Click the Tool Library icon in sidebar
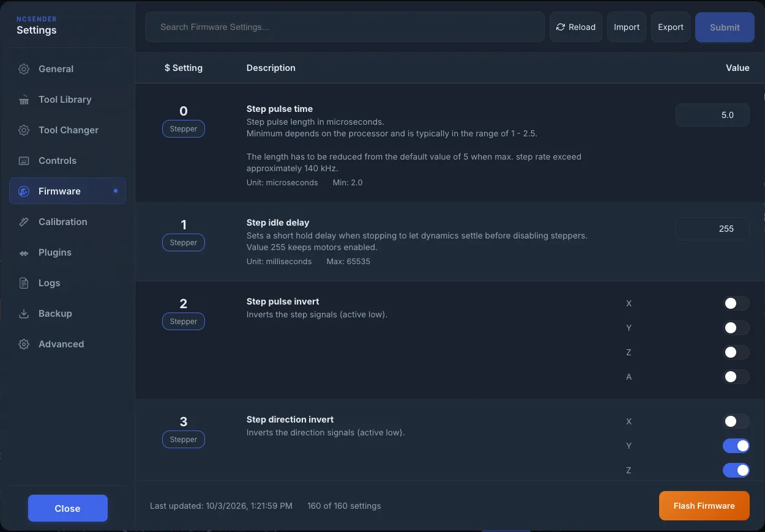Viewport: 765px width, 532px height. [24, 100]
